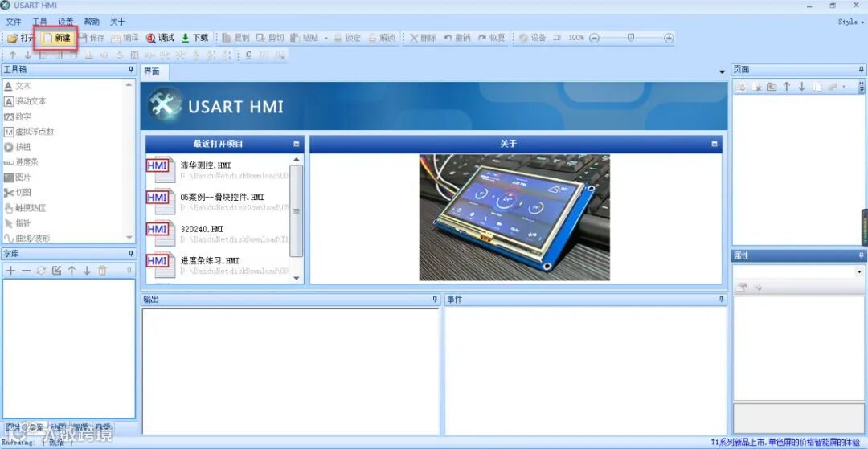Viewport: 868px width, 449px height.
Task: Toggle pin on the 字库 panel
Action: [131, 254]
